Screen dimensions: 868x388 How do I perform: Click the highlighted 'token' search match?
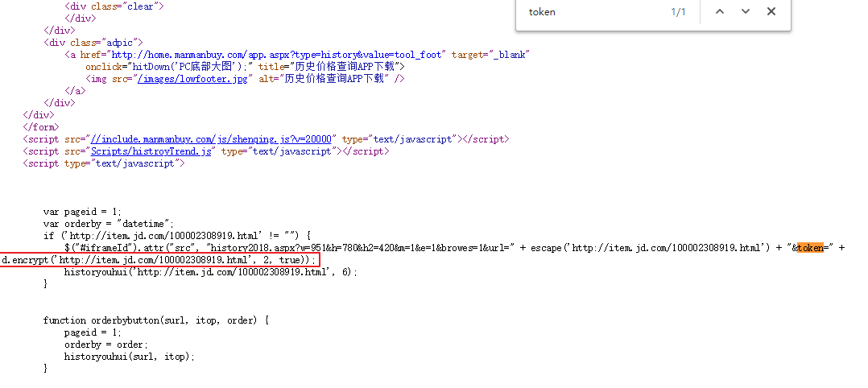(x=810, y=248)
